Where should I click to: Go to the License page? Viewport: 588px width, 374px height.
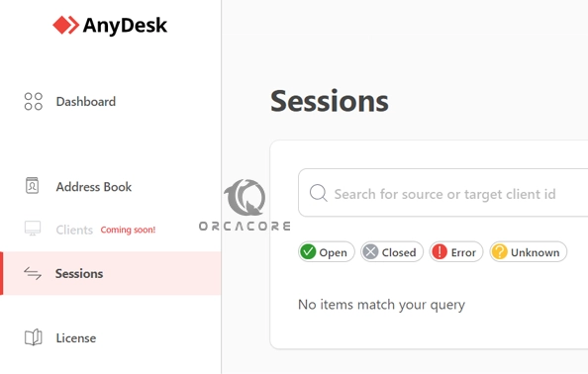(x=76, y=338)
